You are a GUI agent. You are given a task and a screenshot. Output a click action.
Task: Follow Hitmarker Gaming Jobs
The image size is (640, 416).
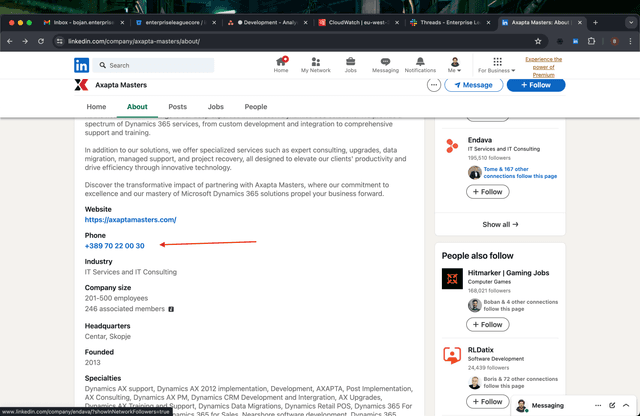click(x=488, y=325)
